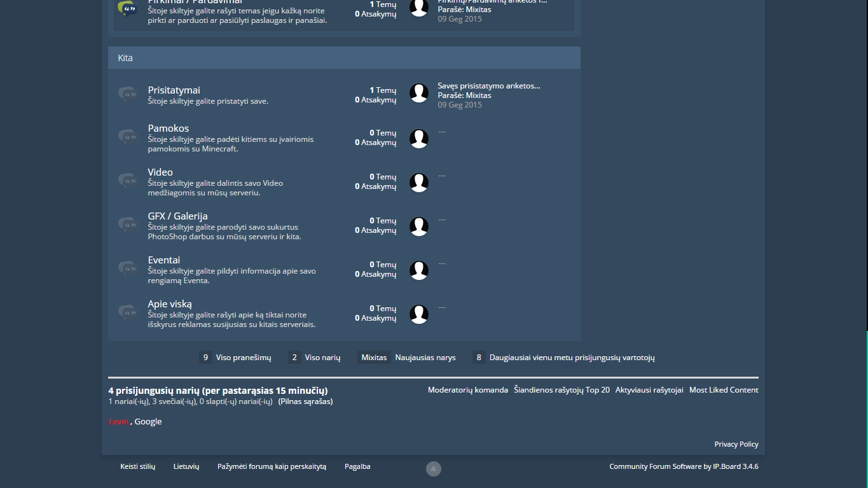Open the Keisti stilių style selector
The width and height of the screenshot is (868, 488).
pyautogui.click(x=138, y=466)
